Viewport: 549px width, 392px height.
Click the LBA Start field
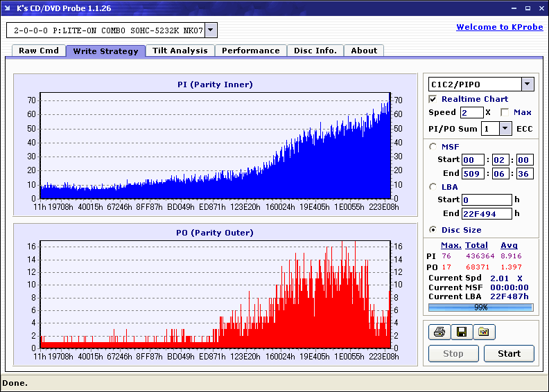(x=487, y=199)
